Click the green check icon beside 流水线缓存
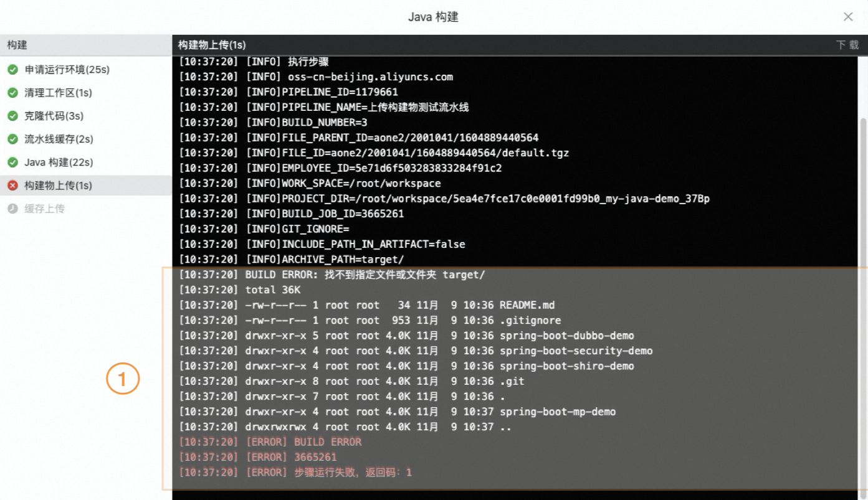This screenshot has width=868, height=500. 12,139
